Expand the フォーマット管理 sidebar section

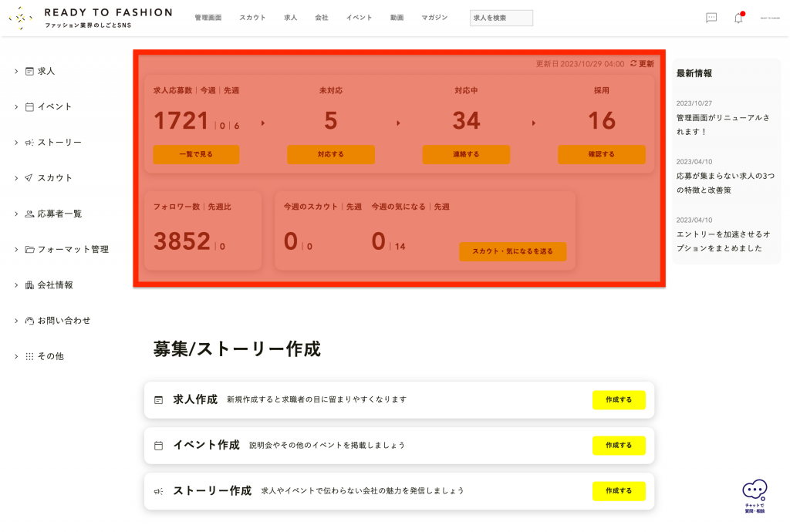(x=15, y=249)
